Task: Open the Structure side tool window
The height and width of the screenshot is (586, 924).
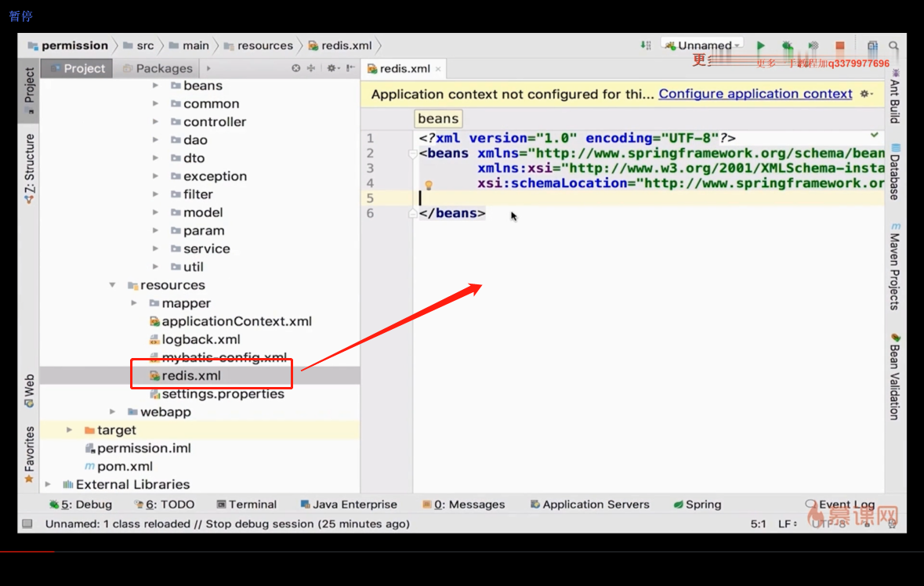Action: [x=30, y=169]
